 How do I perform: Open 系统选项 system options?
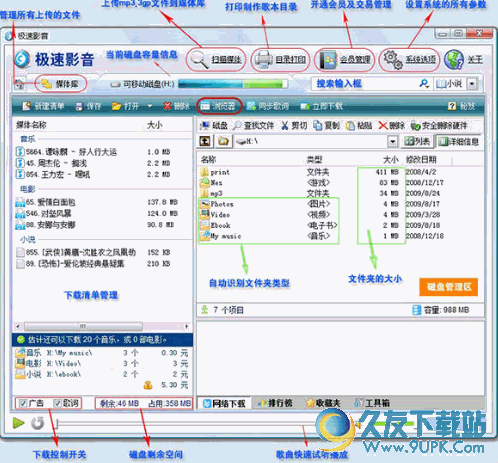click(410, 60)
